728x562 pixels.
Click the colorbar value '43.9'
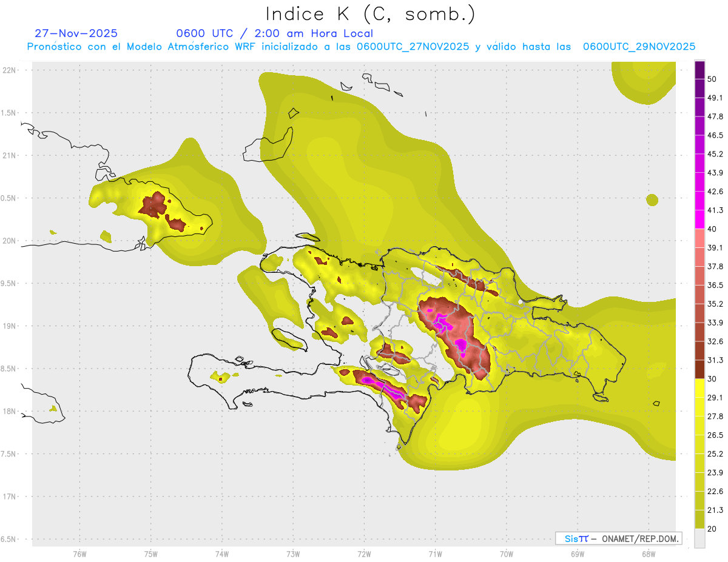coord(715,173)
